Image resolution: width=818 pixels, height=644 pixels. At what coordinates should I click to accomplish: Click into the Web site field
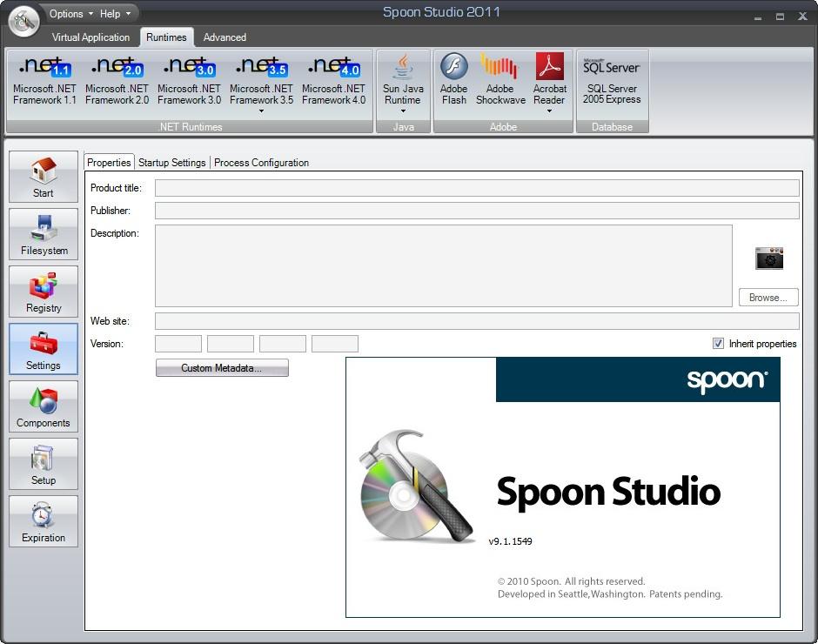tap(477, 321)
